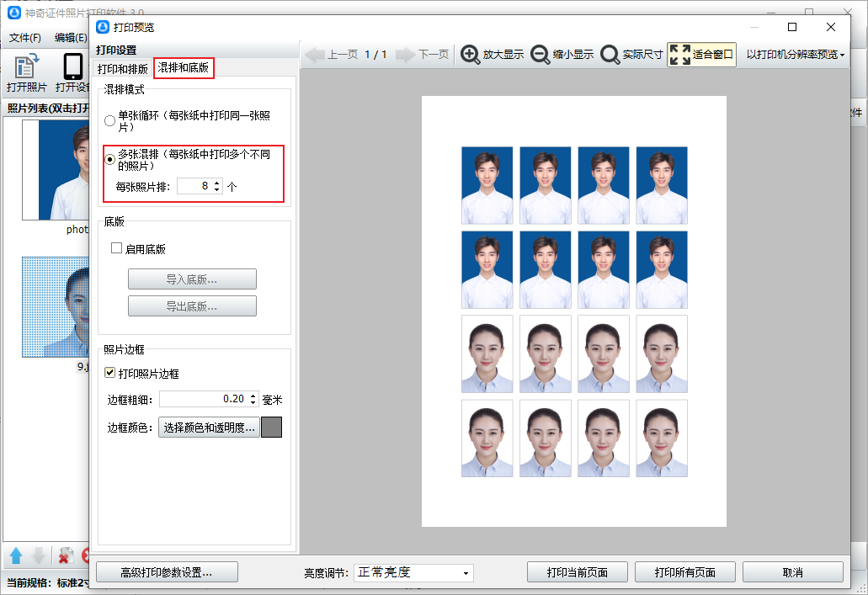The height and width of the screenshot is (595, 868).
Task: Go to previous page (上一页) arrow
Action: (315, 55)
